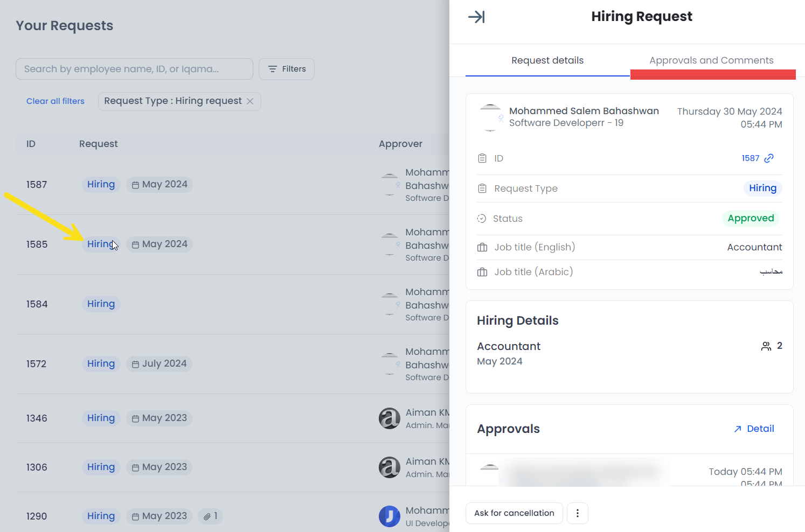Click the status circle icon beside Status

tap(482, 218)
